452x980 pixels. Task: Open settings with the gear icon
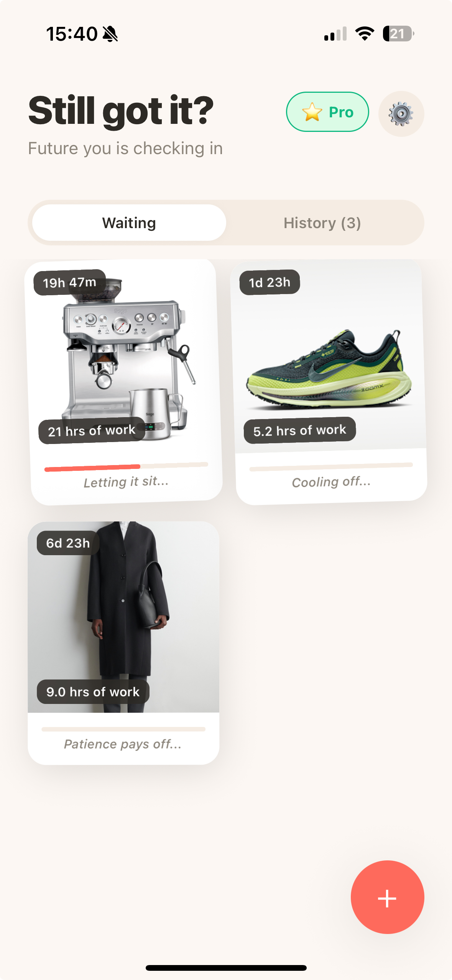coord(401,114)
